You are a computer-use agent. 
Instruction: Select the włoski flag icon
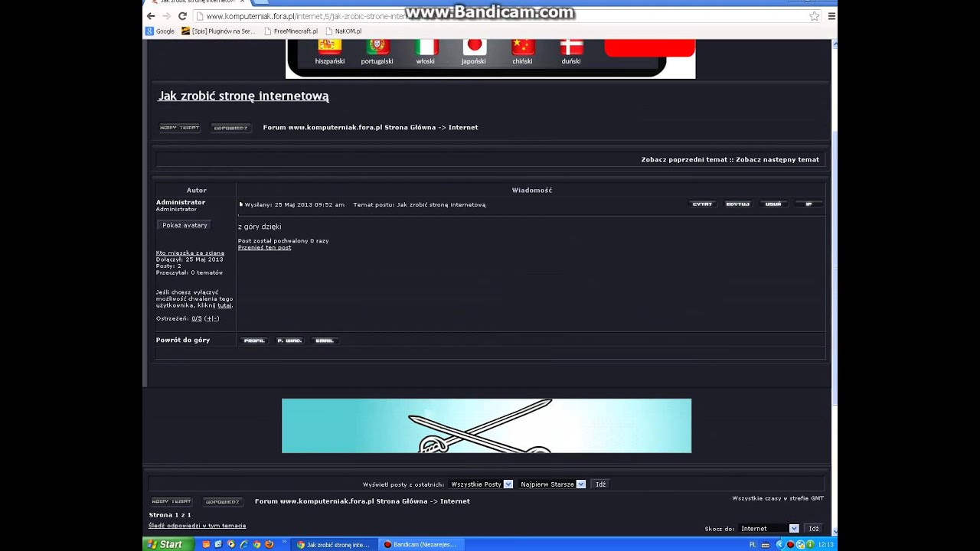[426, 47]
